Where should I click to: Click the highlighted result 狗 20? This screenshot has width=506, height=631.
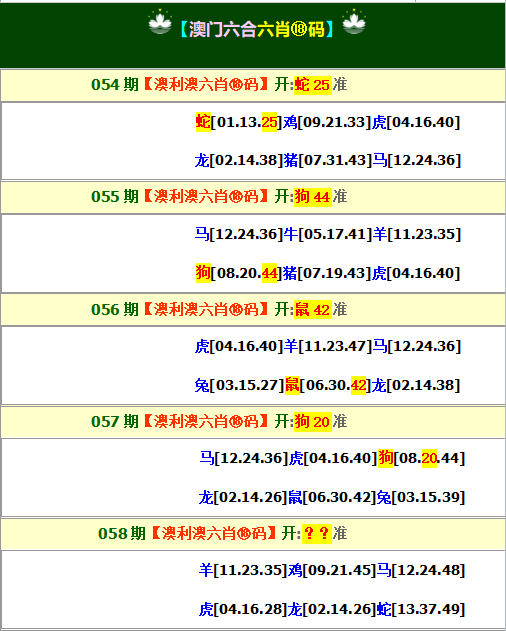(312, 422)
